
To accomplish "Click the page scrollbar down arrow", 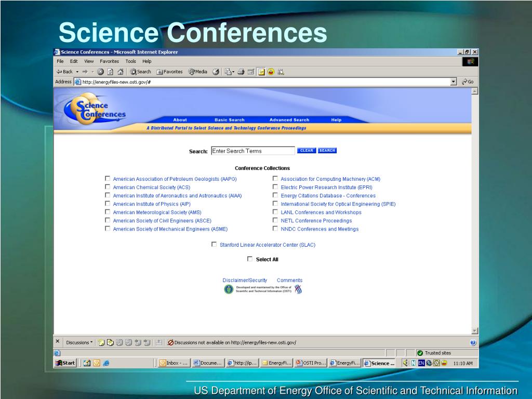I will tap(475, 331).
